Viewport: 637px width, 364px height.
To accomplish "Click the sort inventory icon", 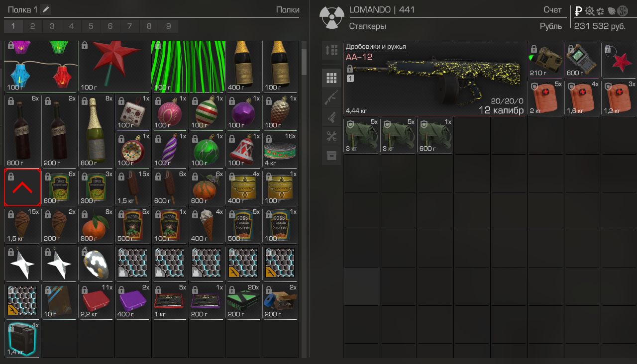I will [x=331, y=50].
